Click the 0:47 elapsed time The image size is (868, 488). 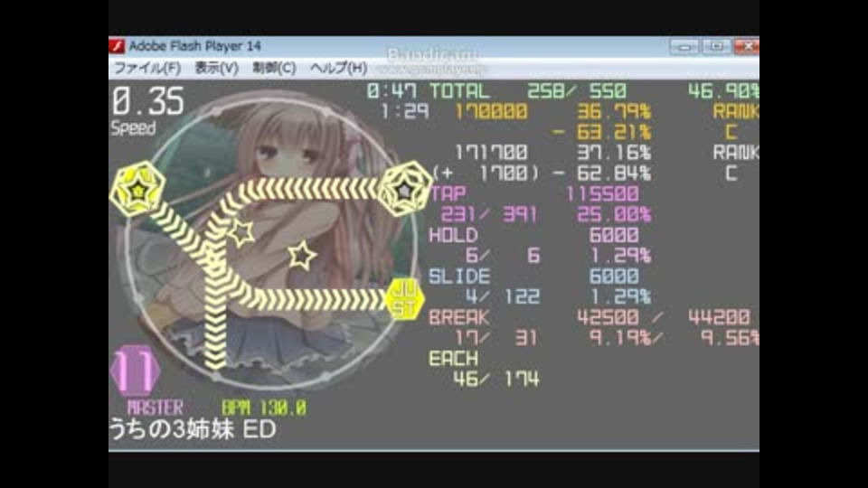[392, 91]
